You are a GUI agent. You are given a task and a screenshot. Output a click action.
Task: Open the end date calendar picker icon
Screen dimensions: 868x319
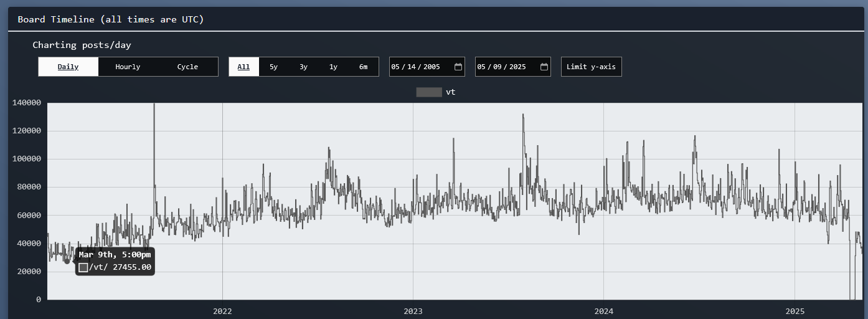pyautogui.click(x=544, y=67)
